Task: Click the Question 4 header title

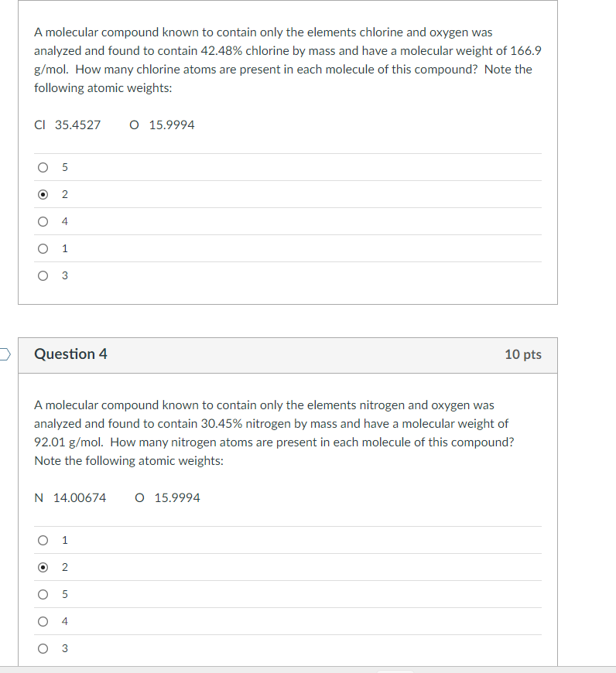Action: pos(71,354)
